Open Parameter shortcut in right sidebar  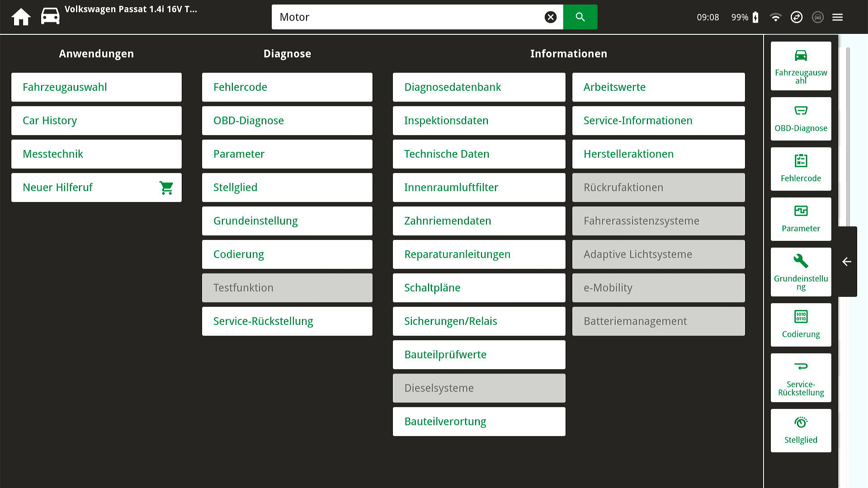pyautogui.click(x=801, y=219)
